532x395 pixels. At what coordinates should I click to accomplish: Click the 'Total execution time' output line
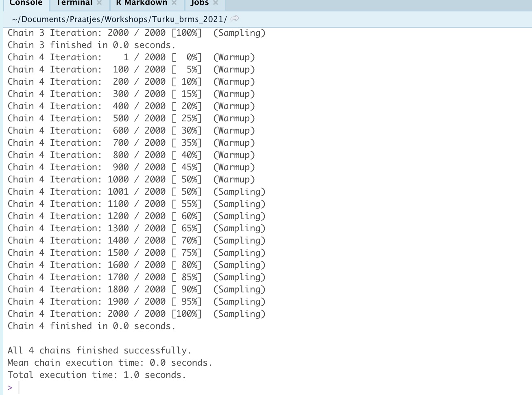click(x=97, y=375)
